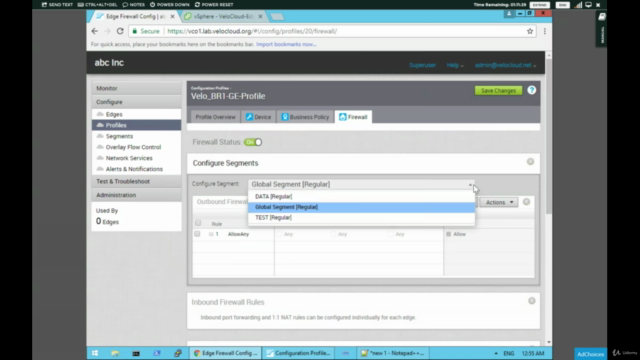Open Notepad++ in the taskbar
The width and height of the screenshot is (640, 360).
(x=393, y=353)
